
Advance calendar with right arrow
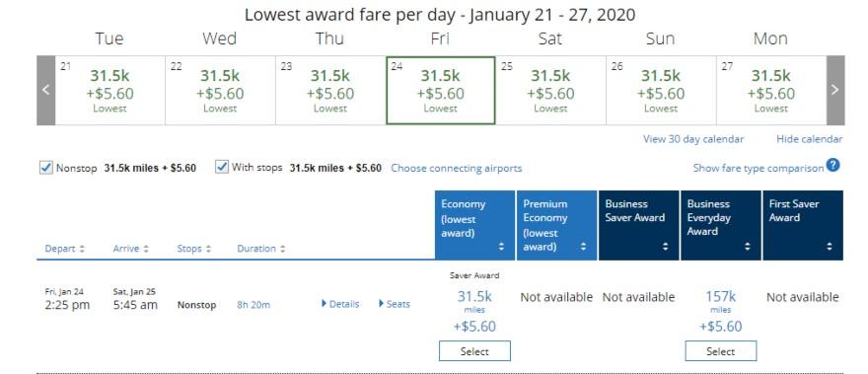pos(835,91)
